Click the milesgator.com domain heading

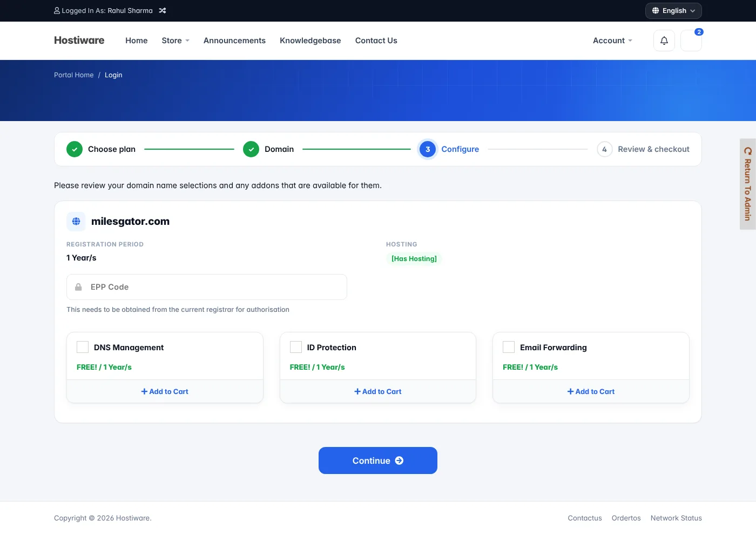[x=130, y=221]
